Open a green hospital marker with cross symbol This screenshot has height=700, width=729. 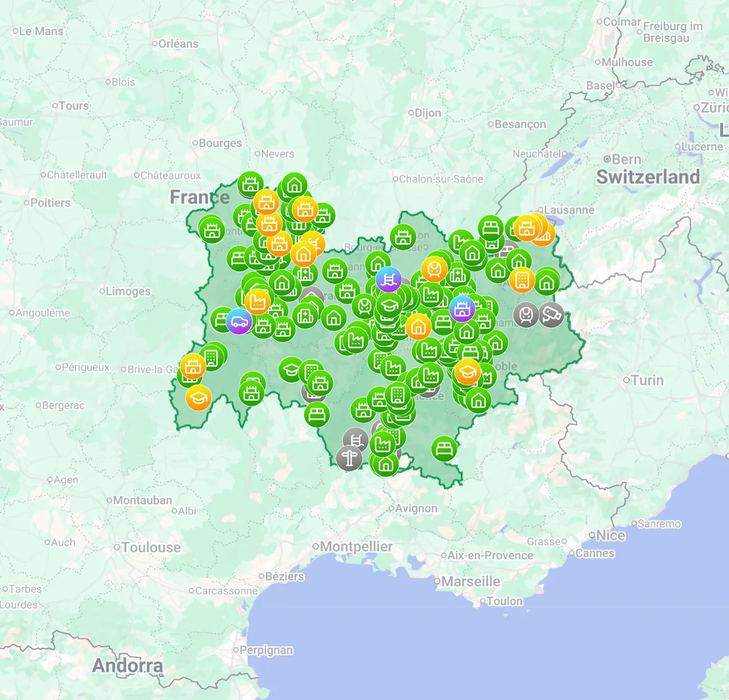coord(458,274)
